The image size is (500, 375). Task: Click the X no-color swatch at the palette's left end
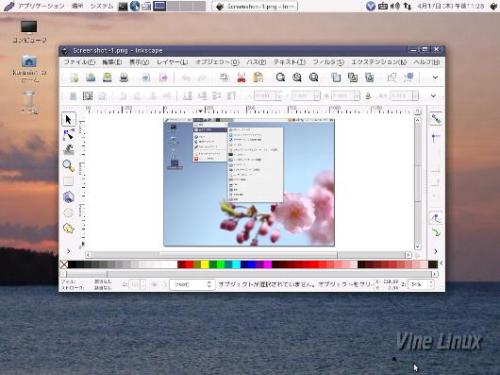pyautogui.click(x=64, y=264)
